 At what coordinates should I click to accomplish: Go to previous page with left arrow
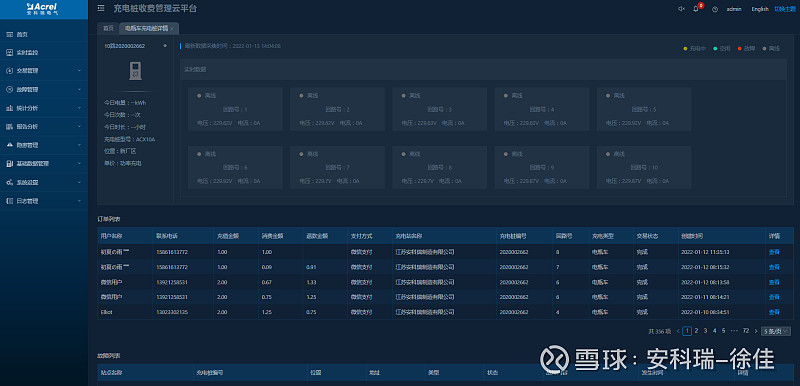(678, 331)
